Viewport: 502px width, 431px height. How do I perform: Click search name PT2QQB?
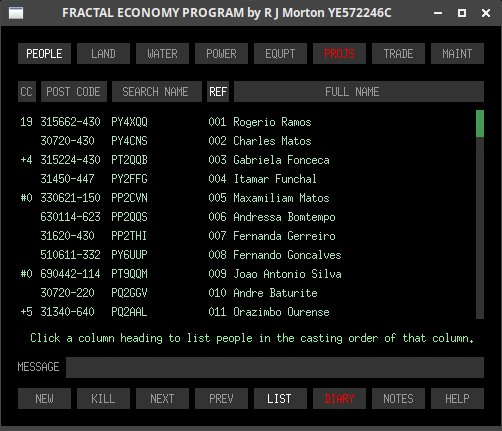click(x=129, y=160)
